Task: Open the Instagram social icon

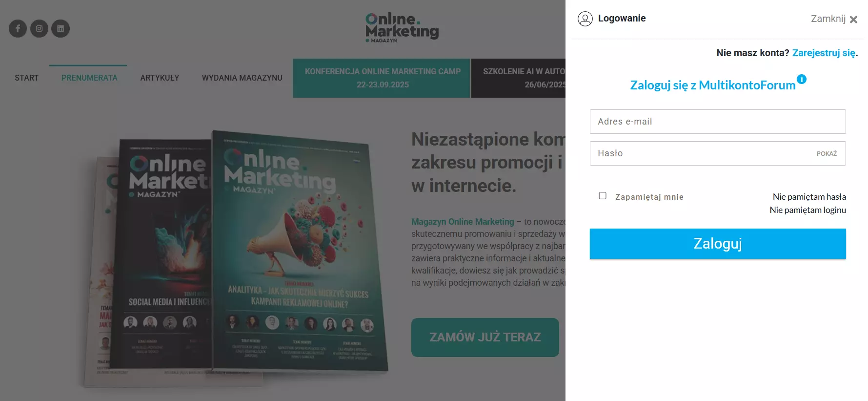Action: point(39,28)
